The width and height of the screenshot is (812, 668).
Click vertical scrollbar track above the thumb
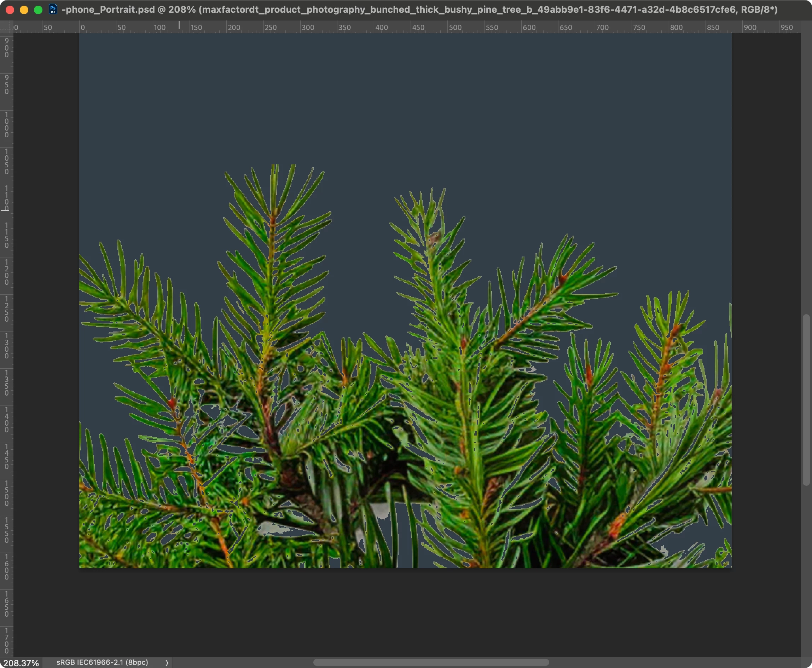coord(806,173)
